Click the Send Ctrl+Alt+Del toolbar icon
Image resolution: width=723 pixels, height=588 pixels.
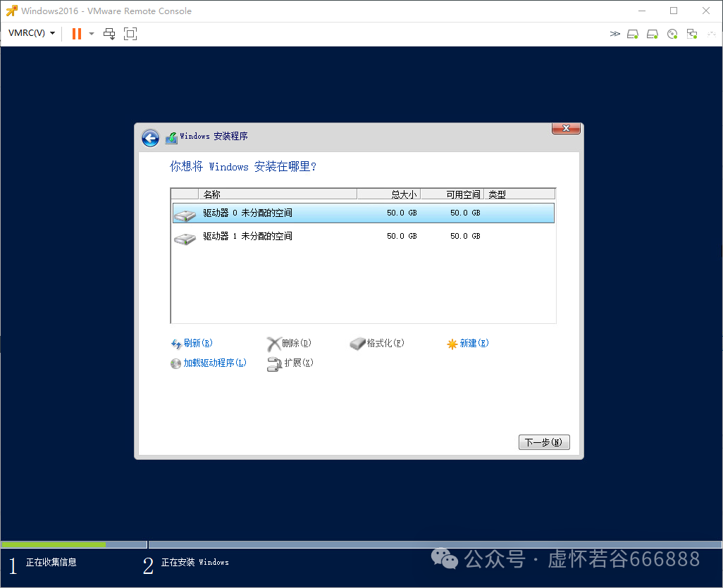(x=109, y=34)
